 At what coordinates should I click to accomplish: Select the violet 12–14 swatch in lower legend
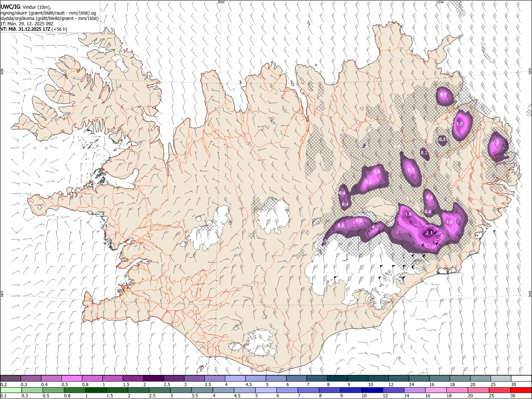pos(393,390)
